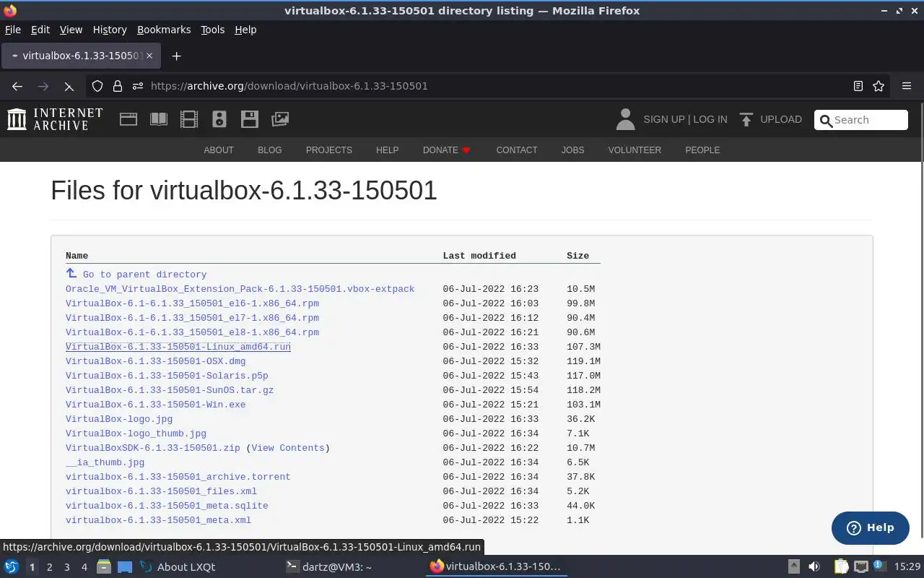Open the CONTACT navigation link

click(517, 150)
